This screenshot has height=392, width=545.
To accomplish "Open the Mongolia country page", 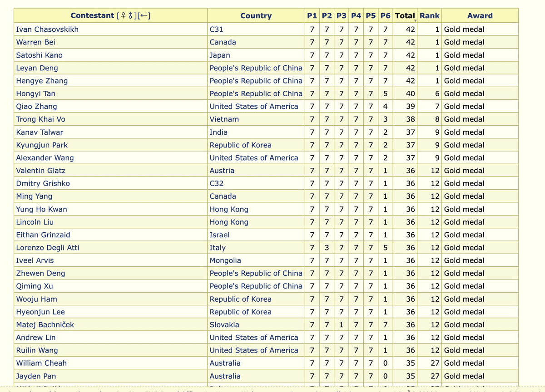I will click(x=226, y=261).
